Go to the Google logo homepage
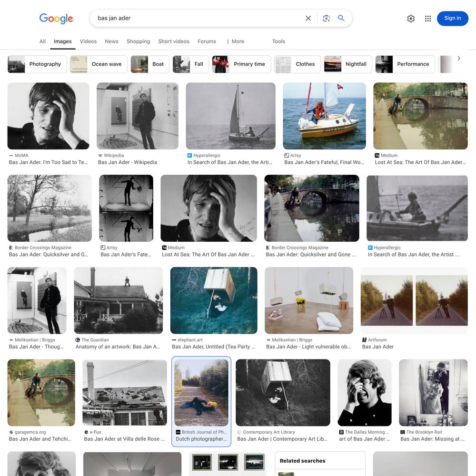Screen dimensions: 476x476 [56, 19]
